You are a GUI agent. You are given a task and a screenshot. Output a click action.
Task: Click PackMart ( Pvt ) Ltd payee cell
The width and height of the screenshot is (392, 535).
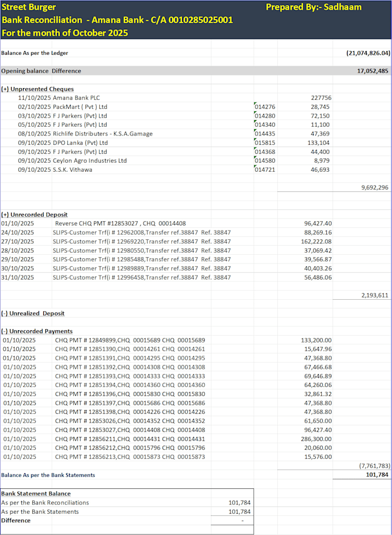(80, 107)
